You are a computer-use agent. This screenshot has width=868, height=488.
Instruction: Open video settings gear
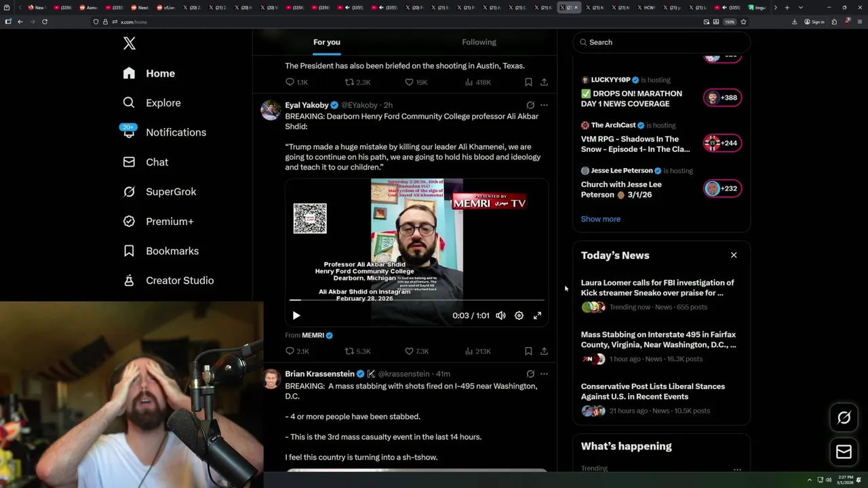[519, 316]
